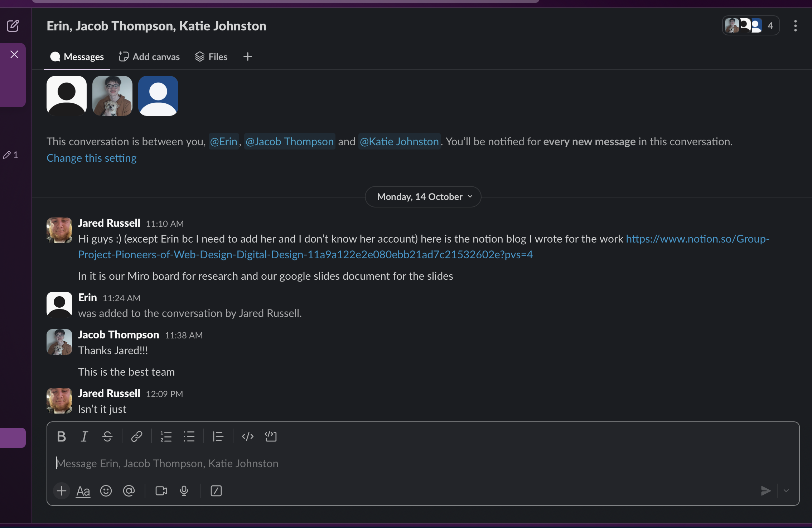
Task: Toggle the bulleted list formatting
Action: pos(189,436)
